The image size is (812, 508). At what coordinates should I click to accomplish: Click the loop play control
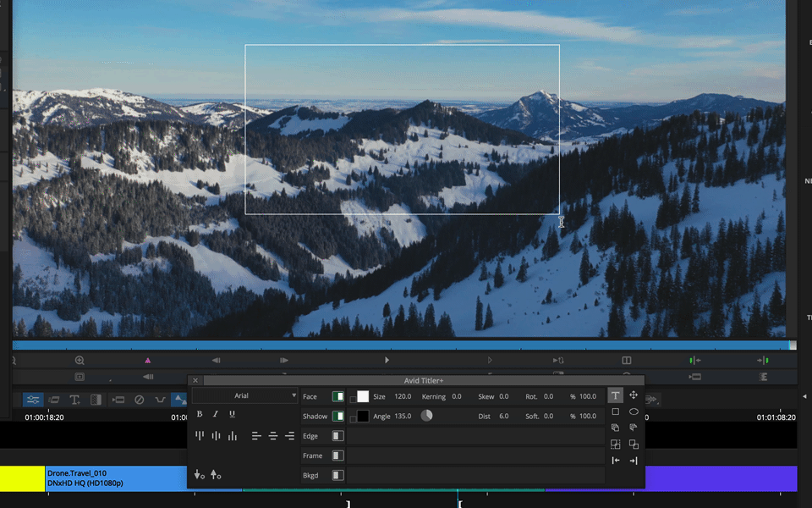558,361
